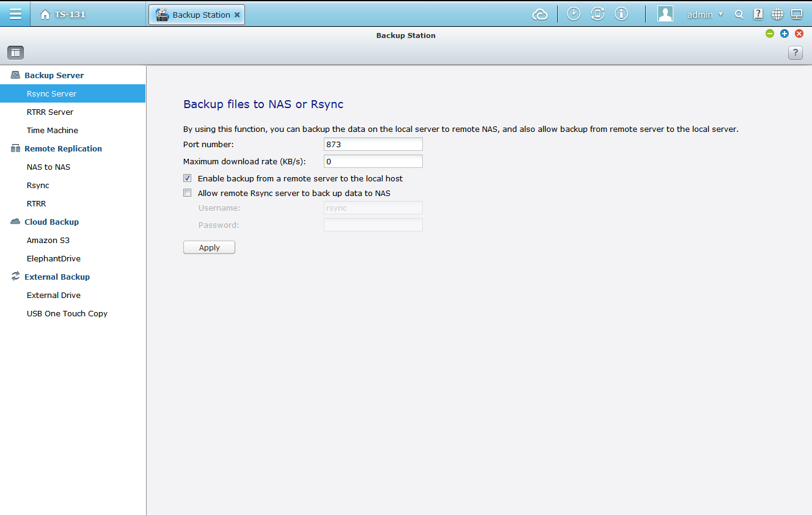Image resolution: width=812 pixels, height=516 pixels.
Task: Toggle the sidebar panel icon in Backup Station
Action: [x=15, y=53]
